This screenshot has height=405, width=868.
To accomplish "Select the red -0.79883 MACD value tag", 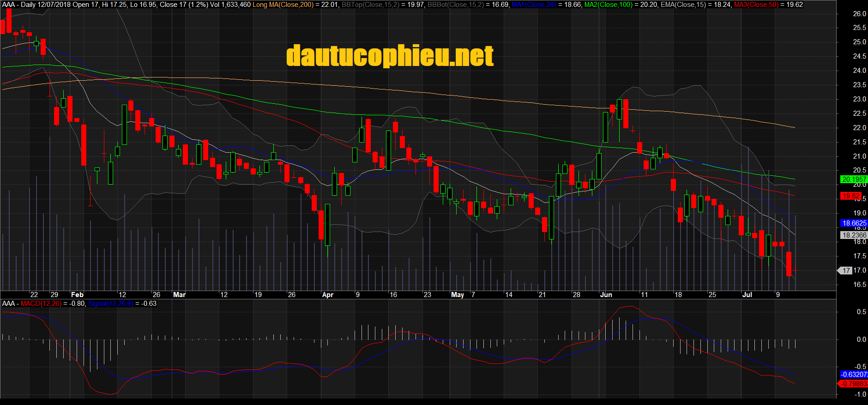I will point(854,384).
